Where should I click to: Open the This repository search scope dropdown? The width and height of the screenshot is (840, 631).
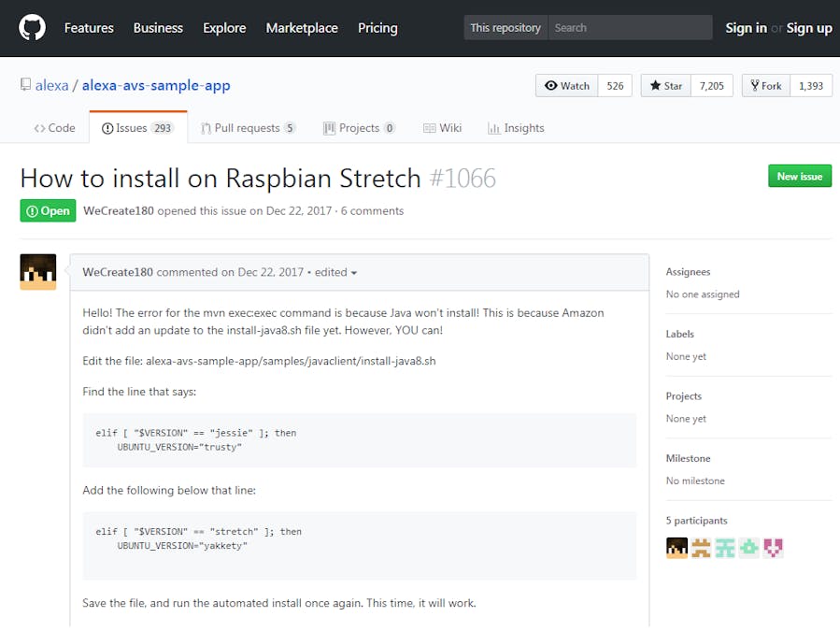pyautogui.click(x=505, y=28)
